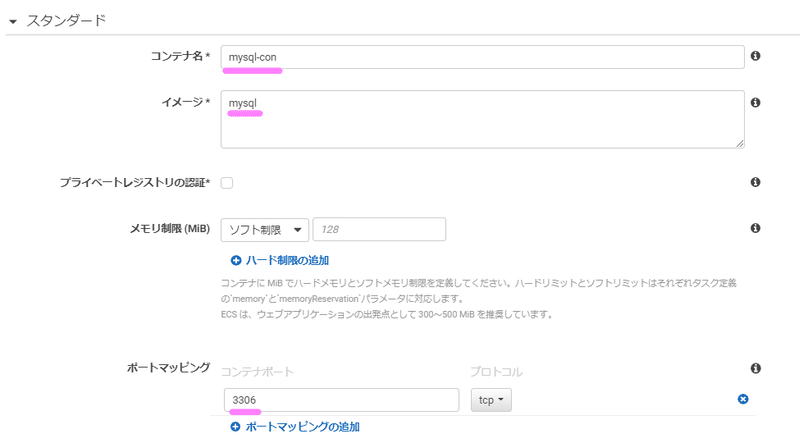800x443 pixels.
Task: Focus the コンテナ名 field with mysql-con
Action: [x=483, y=57]
